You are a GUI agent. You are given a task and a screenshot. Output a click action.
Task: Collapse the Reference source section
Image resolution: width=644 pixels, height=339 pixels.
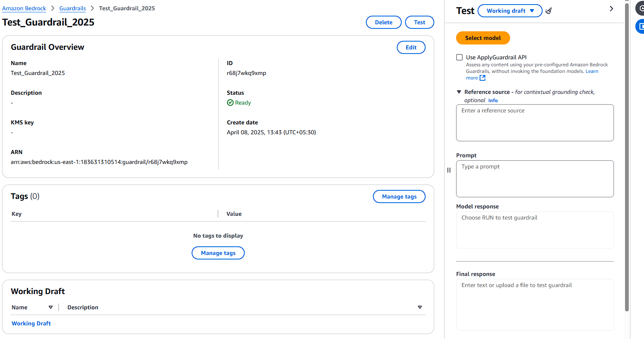[x=459, y=92]
